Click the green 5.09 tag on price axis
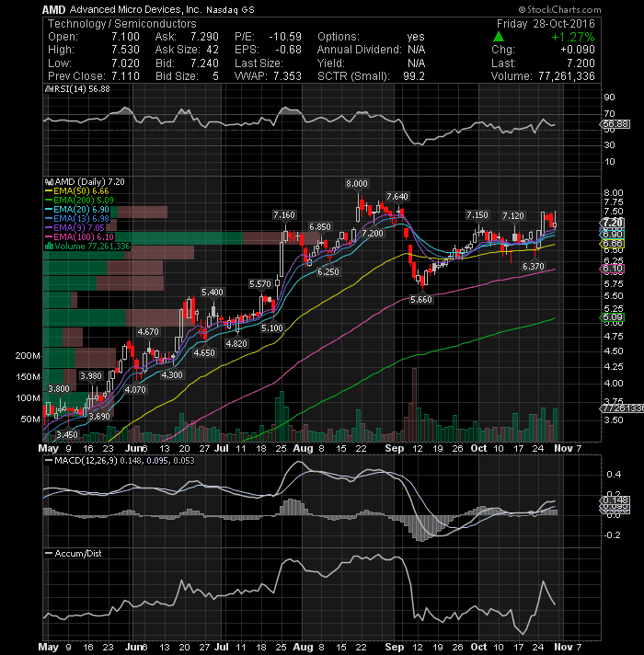The image size is (644, 655). click(x=613, y=317)
